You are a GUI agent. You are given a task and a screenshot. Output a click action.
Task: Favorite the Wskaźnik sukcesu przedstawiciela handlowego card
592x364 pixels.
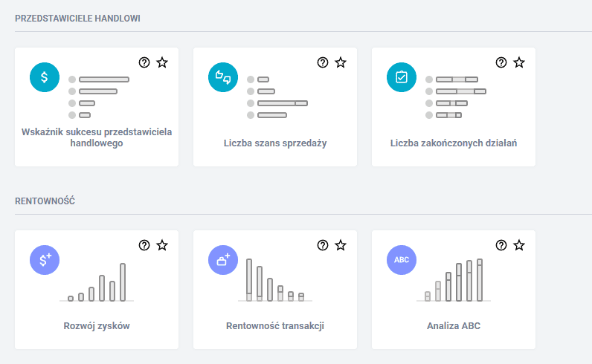[162, 62]
